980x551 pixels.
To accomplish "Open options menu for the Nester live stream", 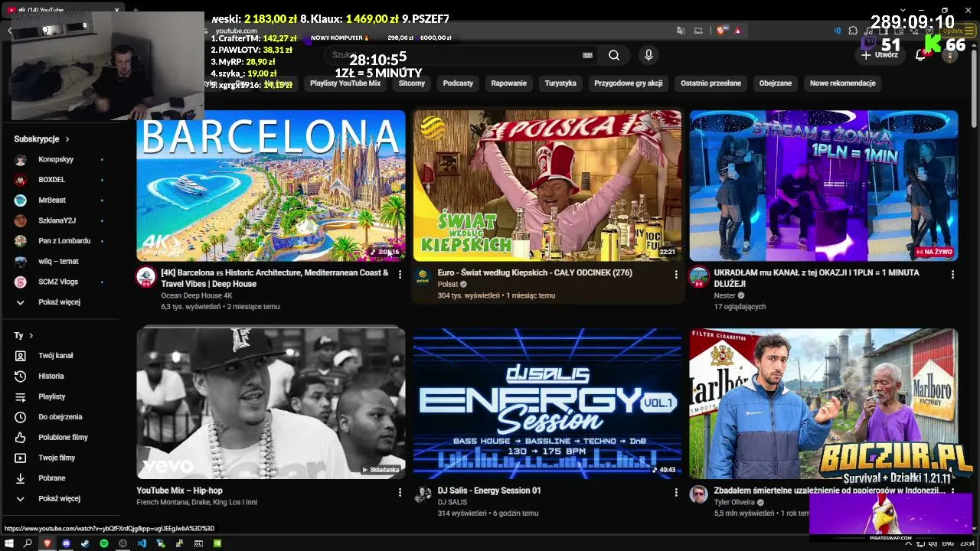I will point(952,274).
